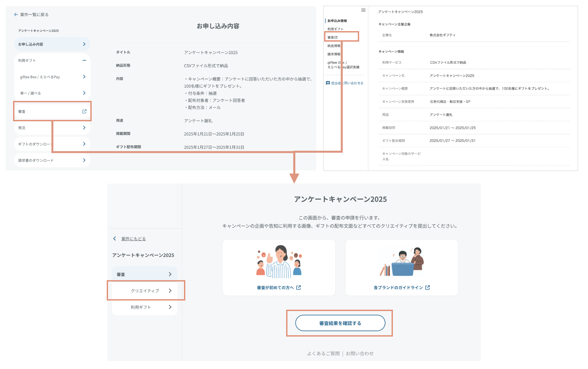Open 請求書のダウンロード menu item
This screenshot has height=369, width=588.
52,160
